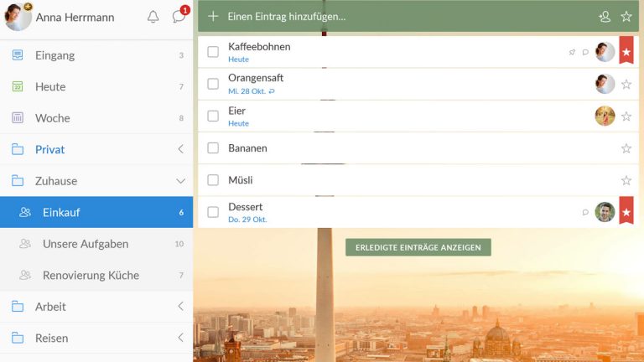644x362 pixels.
Task: Expand the Arbeit folder chevron
Action: 180,307
